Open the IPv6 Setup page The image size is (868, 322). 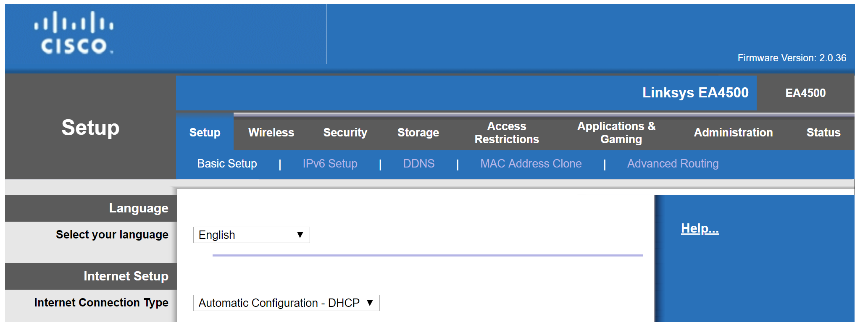click(330, 164)
